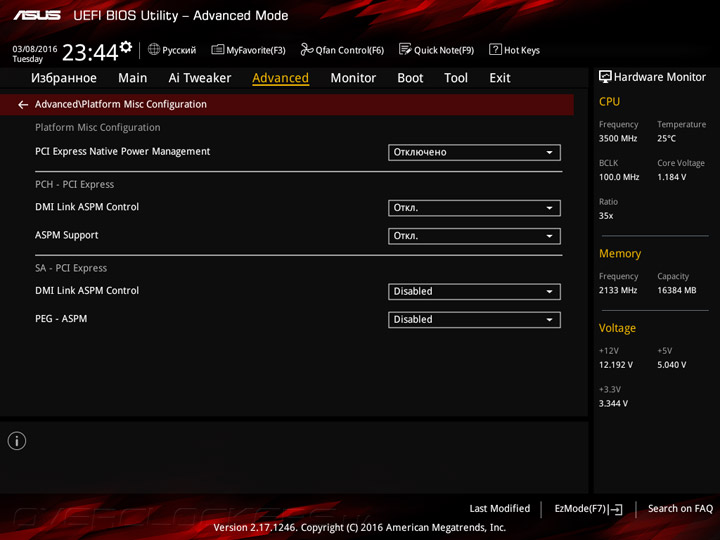Click the +3.3V reading 3.344 V
720x540 pixels.
(x=613, y=403)
